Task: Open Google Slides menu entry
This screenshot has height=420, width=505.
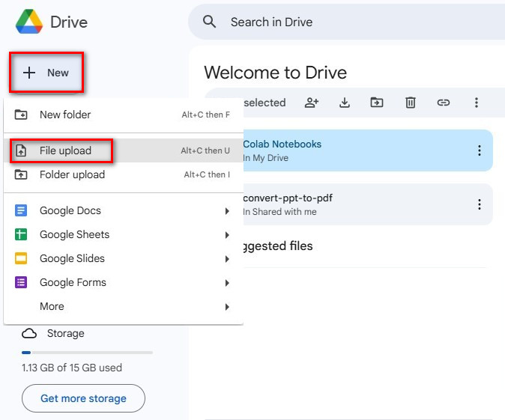Action: [124, 258]
